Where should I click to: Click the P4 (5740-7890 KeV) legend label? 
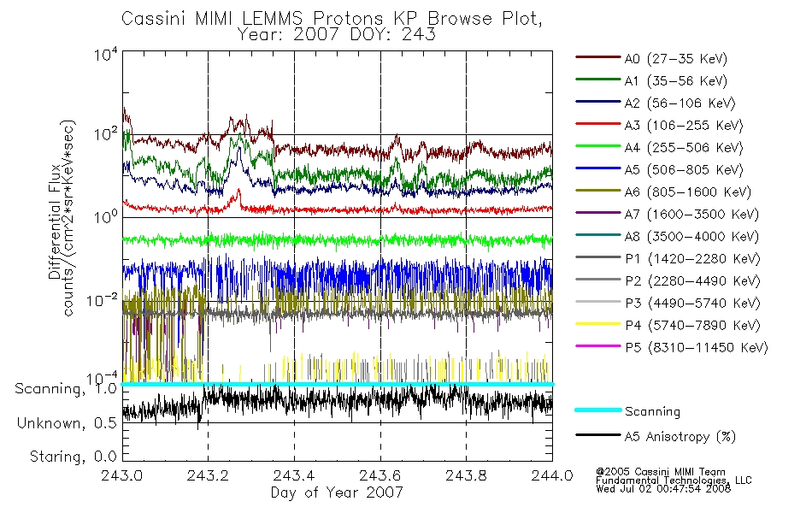(x=692, y=326)
